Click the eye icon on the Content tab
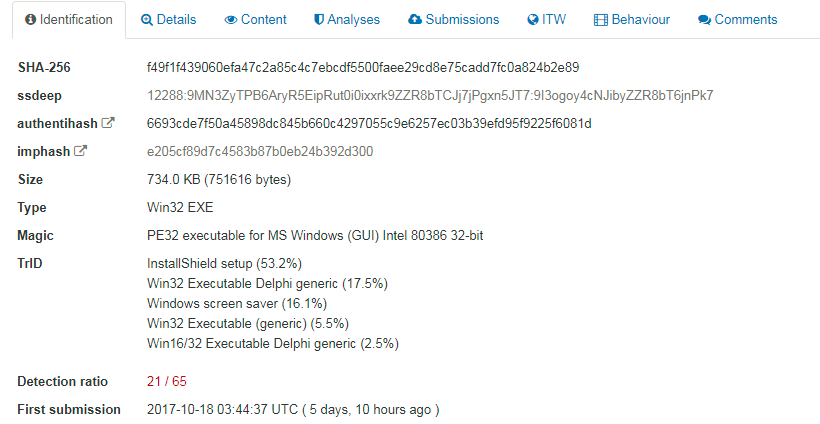The image size is (820, 424). coord(231,20)
